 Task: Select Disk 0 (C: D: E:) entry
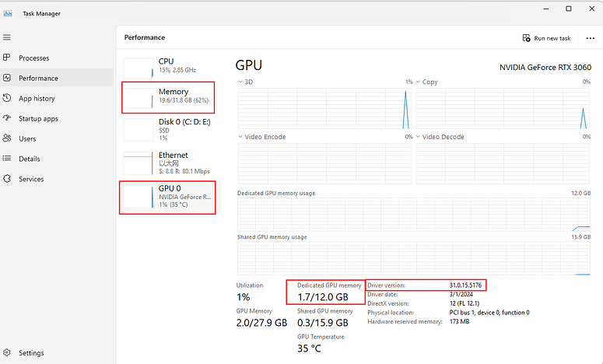point(167,129)
